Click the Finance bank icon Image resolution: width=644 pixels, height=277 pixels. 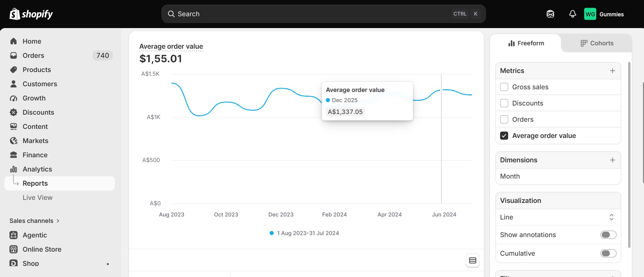tap(14, 155)
